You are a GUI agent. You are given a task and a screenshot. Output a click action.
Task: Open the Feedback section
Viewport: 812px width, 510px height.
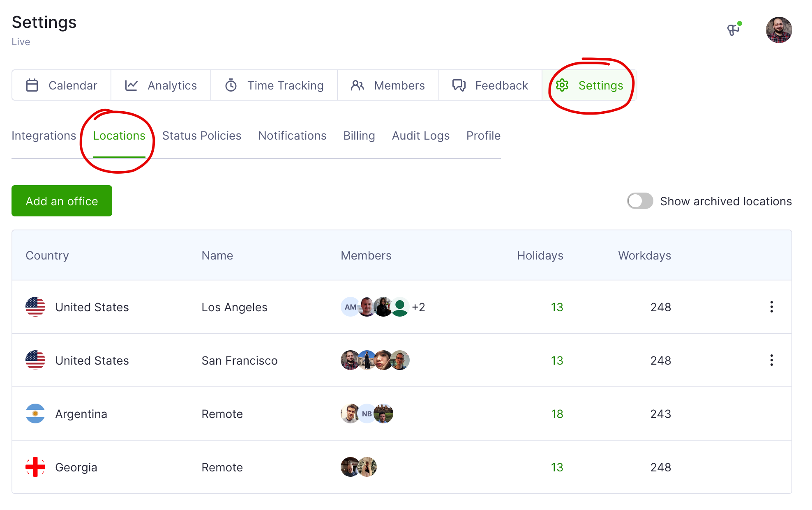[x=490, y=85]
